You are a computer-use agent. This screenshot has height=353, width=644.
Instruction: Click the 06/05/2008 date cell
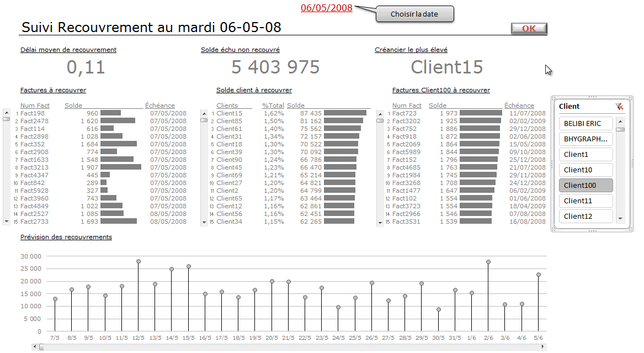[327, 8]
